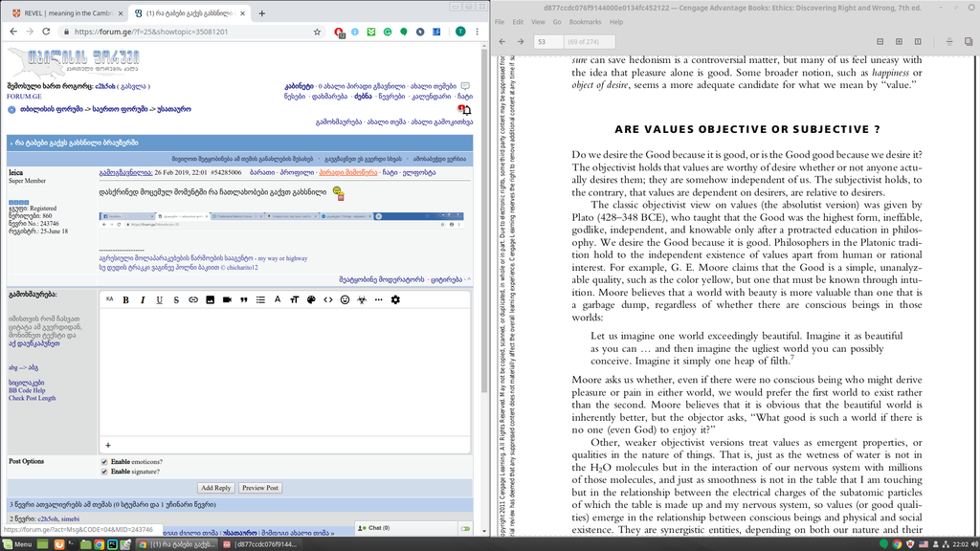Insert a video into the reply
Viewport: 980px width, 551px height.
(x=227, y=299)
